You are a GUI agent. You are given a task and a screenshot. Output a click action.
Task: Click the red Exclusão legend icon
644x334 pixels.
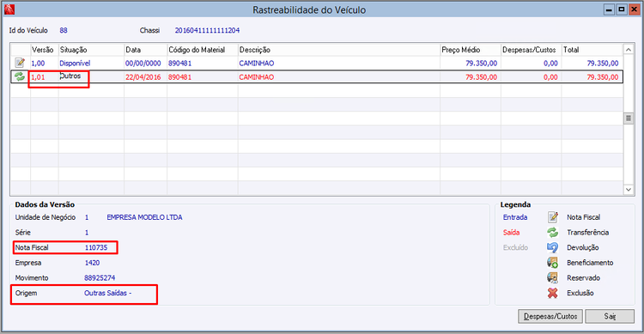(553, 293)
